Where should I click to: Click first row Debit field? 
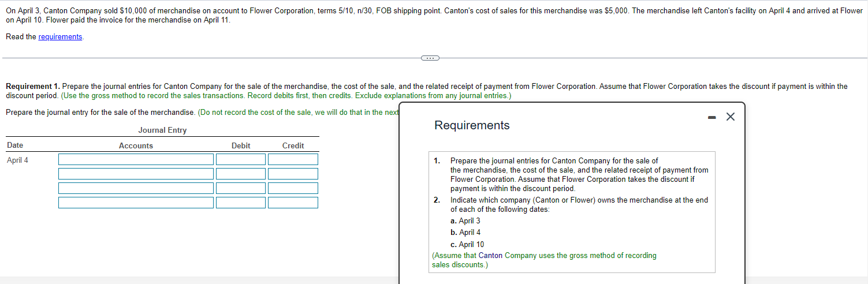tap(241, 159)
